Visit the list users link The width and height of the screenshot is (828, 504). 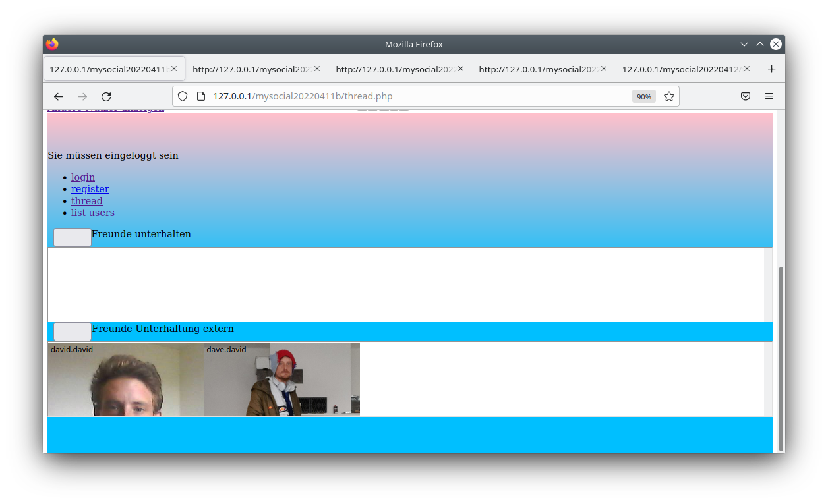click(92, 212)
